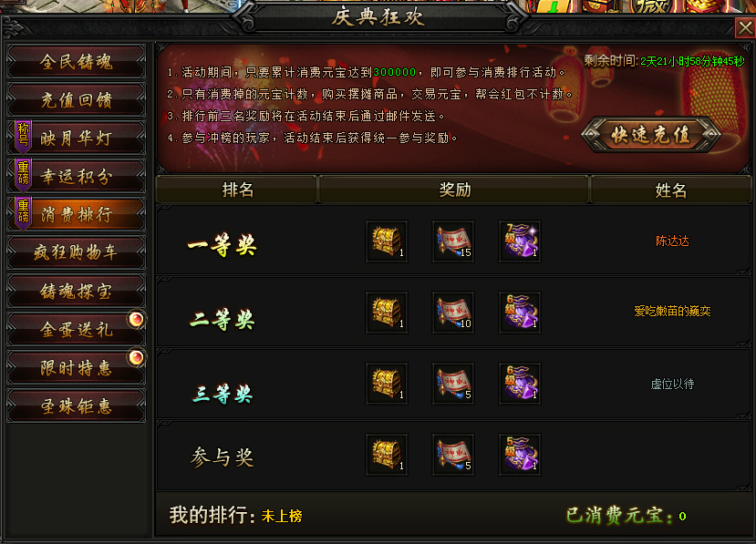The width and height of the screenshot is (756, 544).
Task: Click the 快速充值 quick recharge button
Action: point(650,135)
